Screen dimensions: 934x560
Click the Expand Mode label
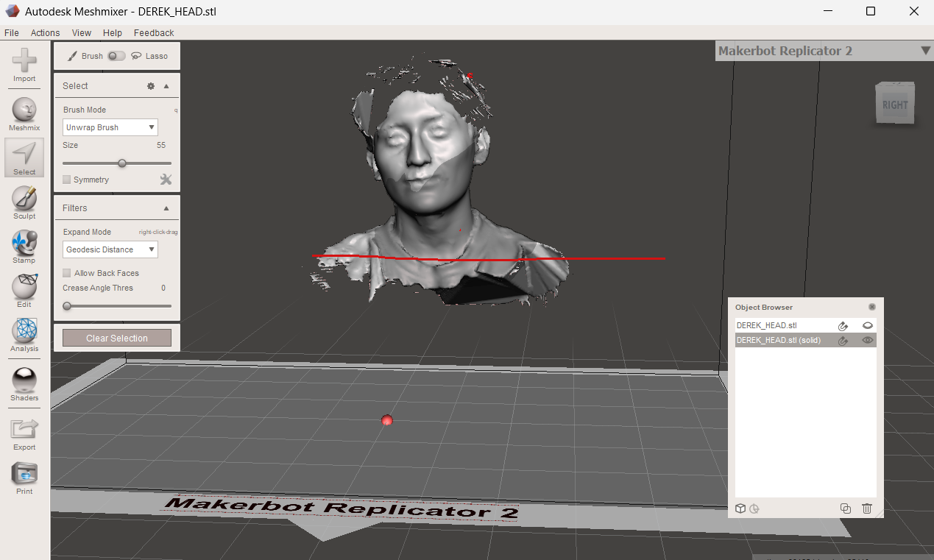[x=87, y=232]
